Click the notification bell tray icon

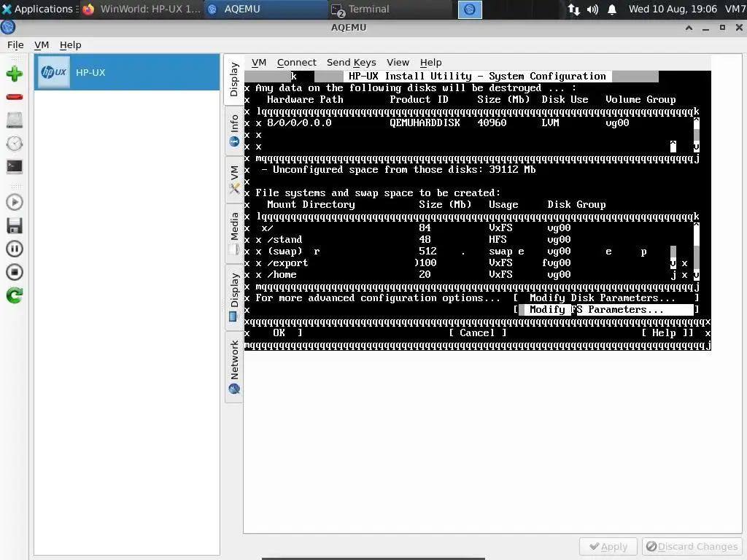click(x=612, y=9)
